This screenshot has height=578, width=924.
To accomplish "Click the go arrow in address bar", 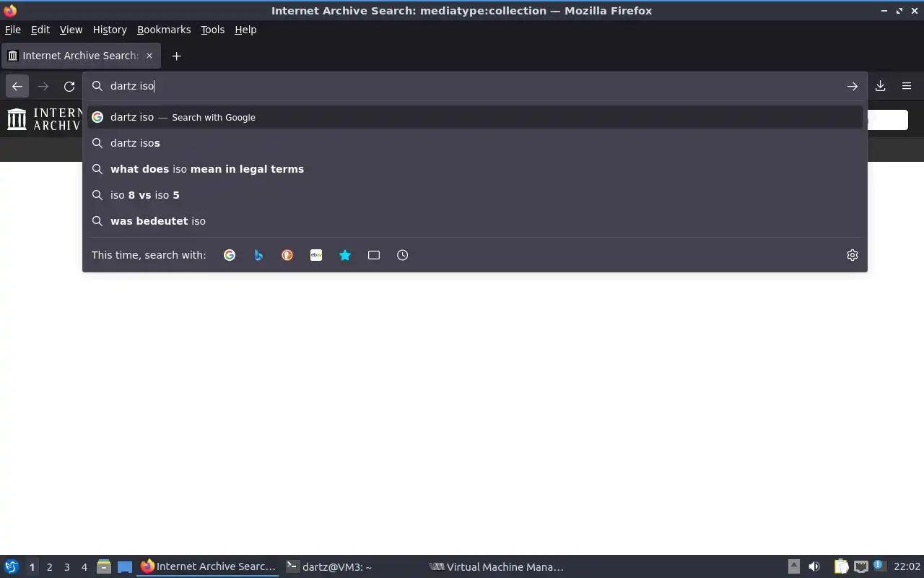I will pyautogui.click(x=853, y=86).
